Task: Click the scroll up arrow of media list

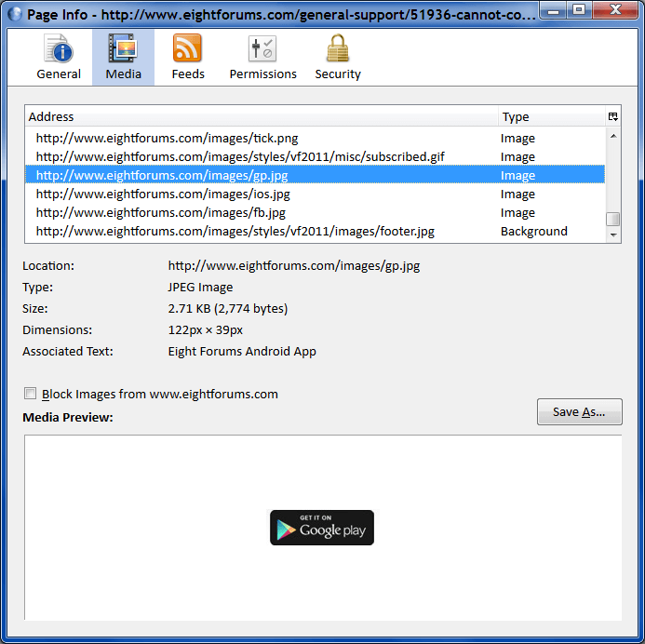Action: point(613,136)
